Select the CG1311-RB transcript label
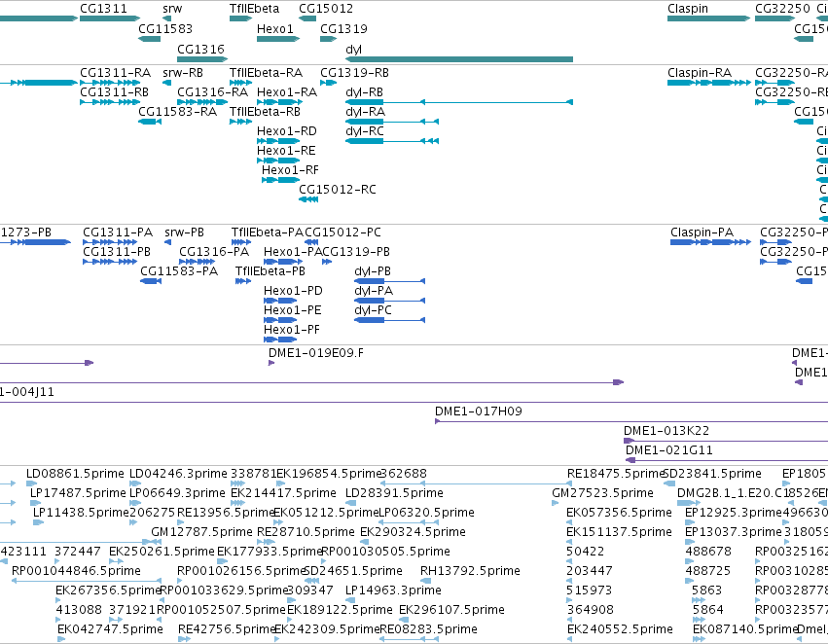Image resolution: width=828 pixels, height=644 pixels. pos(114,91)
